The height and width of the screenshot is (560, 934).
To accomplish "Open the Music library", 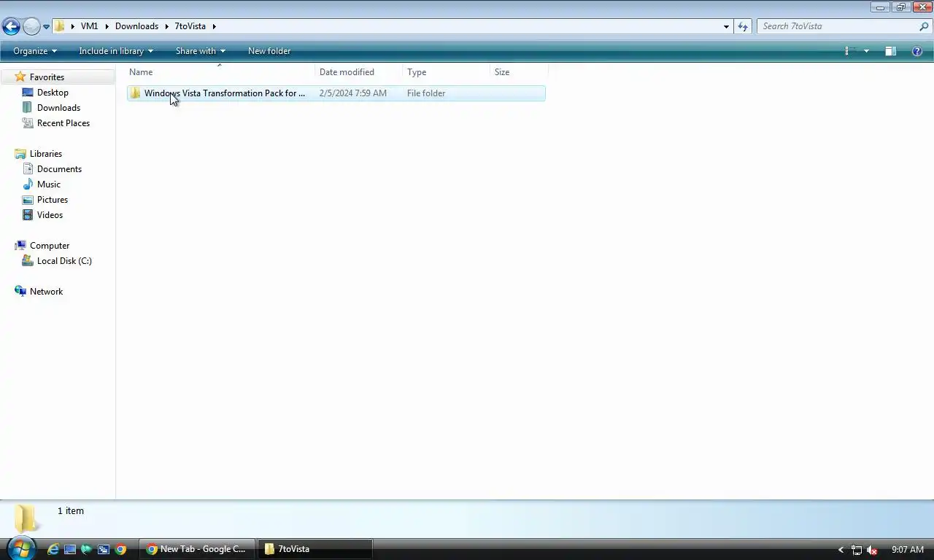I will (x=49, y=184).
